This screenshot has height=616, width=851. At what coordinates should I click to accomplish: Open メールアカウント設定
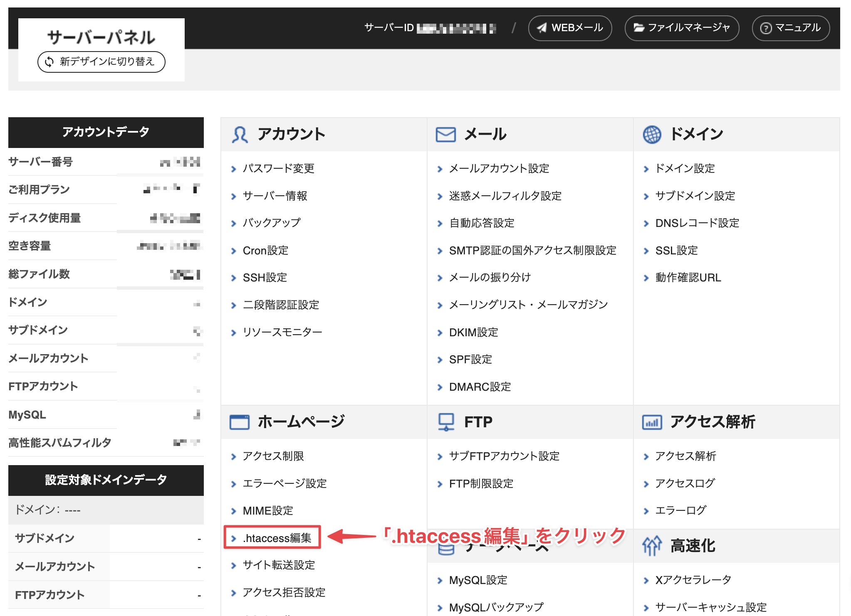[499, 168]
